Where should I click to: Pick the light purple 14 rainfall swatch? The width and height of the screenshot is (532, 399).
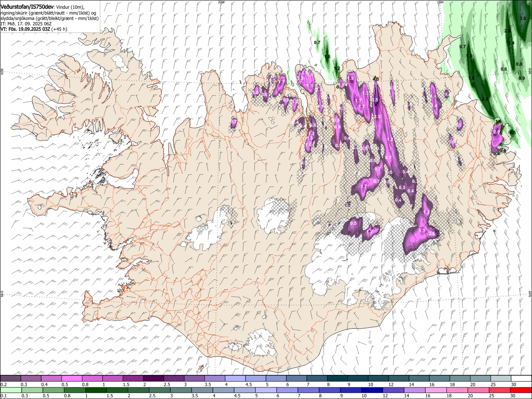(x=415, y=390)
